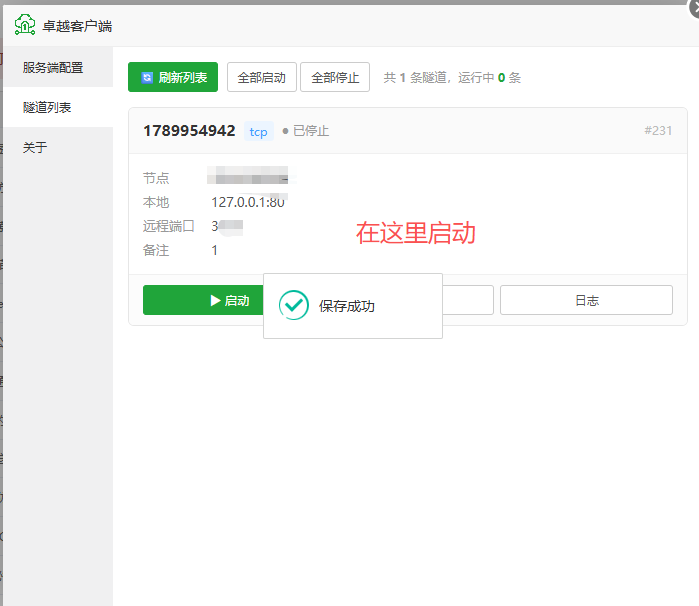Image resolution: width=699 pixels, height=606 pixels.
Task: Close the client window with the X button
Action: pos(695,8)
